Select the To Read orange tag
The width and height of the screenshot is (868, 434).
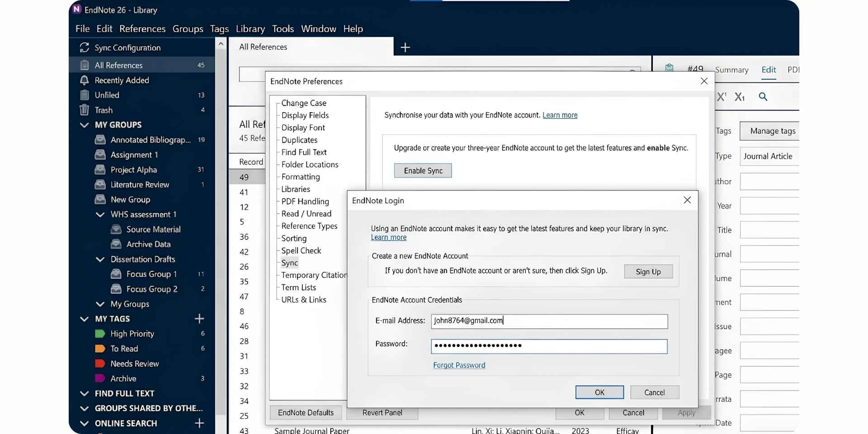point(100,349)
